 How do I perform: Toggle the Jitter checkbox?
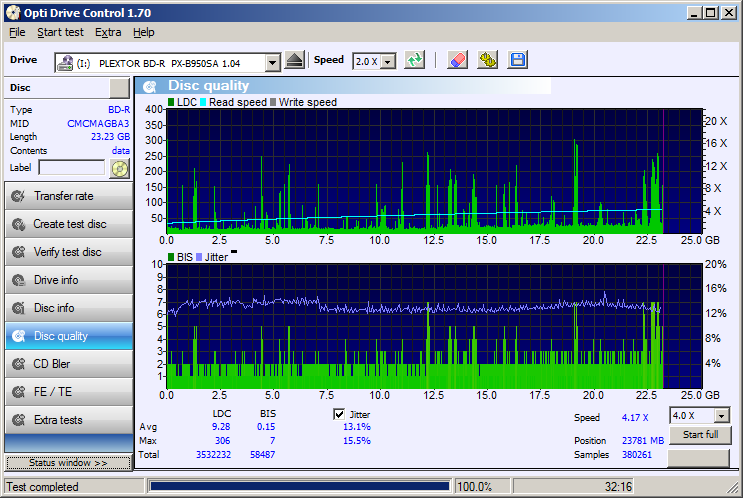tap(339, 415)
